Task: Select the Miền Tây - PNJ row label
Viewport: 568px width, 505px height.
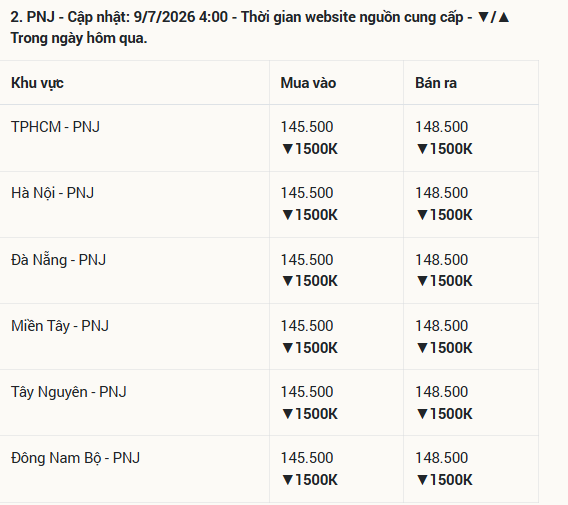Action: 60,326
